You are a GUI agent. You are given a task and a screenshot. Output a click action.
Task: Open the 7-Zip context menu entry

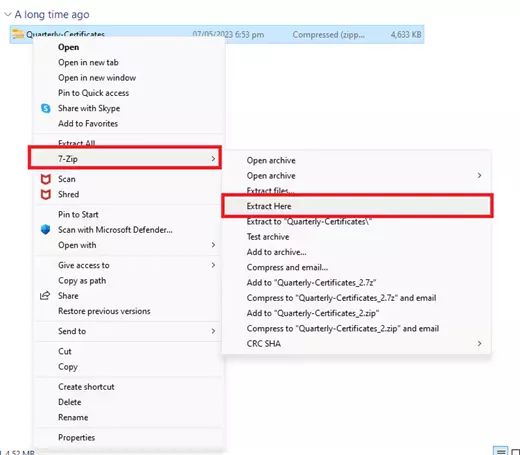[125, 158]
